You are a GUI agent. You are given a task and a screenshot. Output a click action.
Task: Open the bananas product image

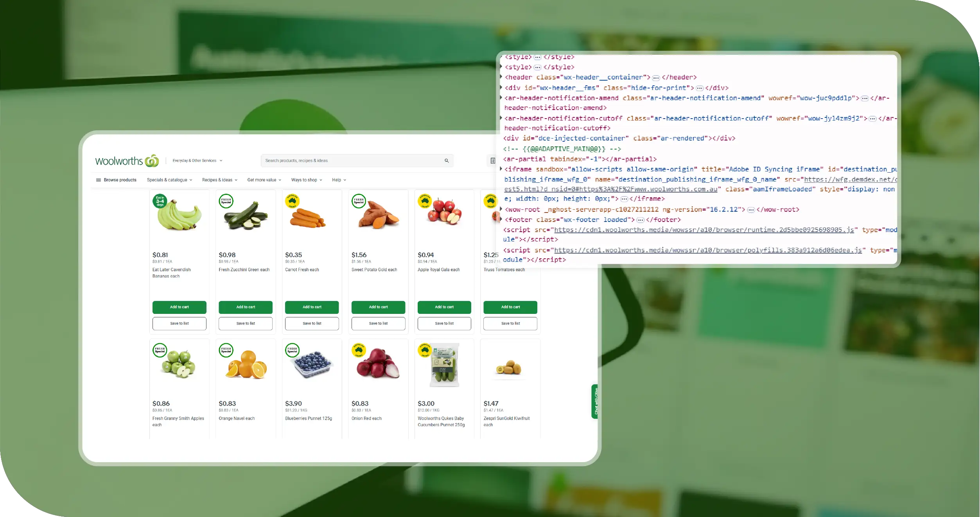pos(179,216)
